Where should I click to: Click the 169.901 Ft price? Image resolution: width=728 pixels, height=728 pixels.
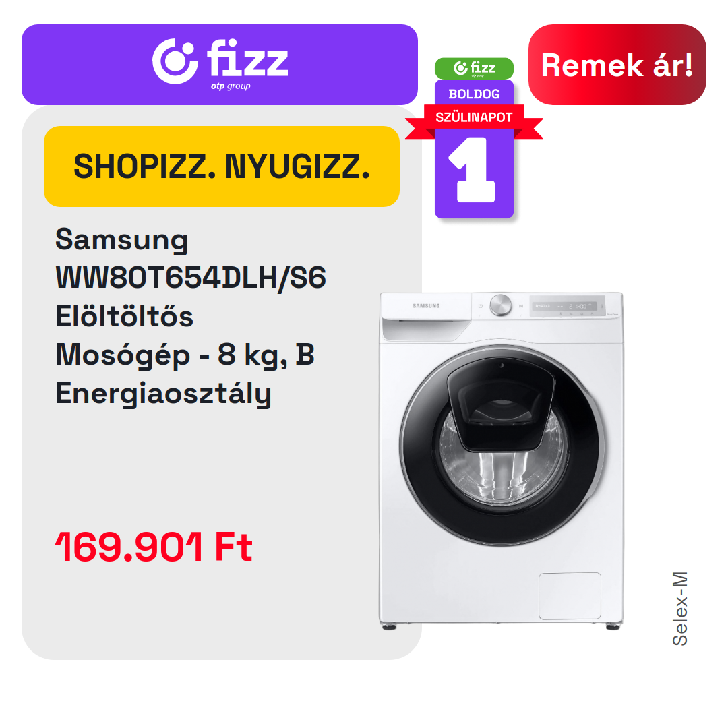coord(154,547)
